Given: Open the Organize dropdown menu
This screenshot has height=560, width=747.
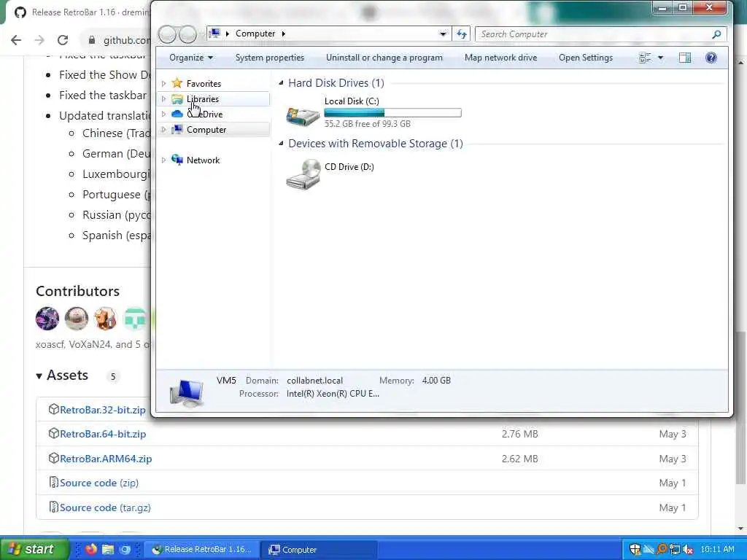Looking at the screenshot, I should coord(191,58).
